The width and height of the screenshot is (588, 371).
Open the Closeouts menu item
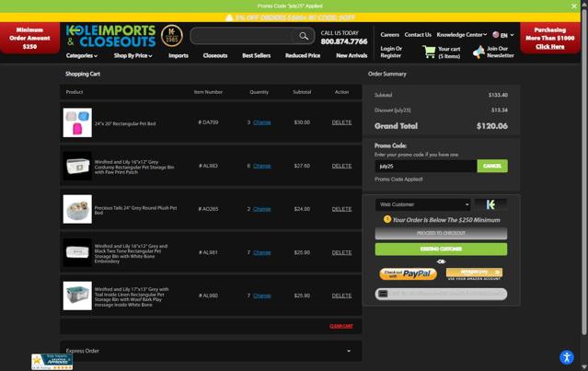215,55
